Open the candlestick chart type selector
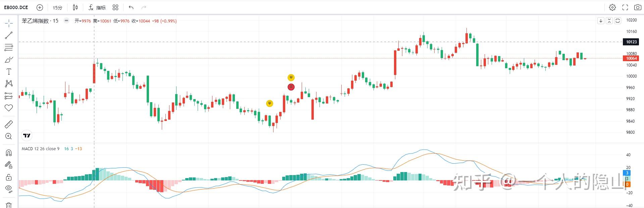The width and height of the screenshot is (644, 208). (75, 7)
